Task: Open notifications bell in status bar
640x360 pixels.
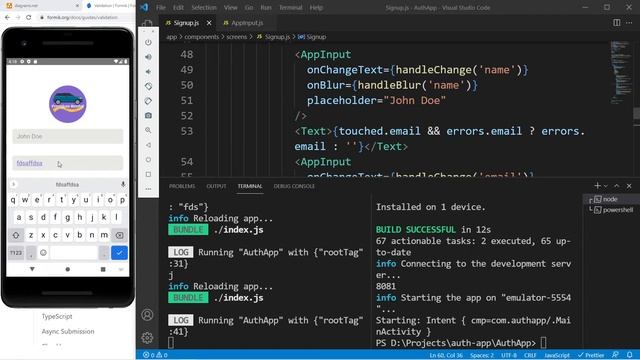Action: 629,355
